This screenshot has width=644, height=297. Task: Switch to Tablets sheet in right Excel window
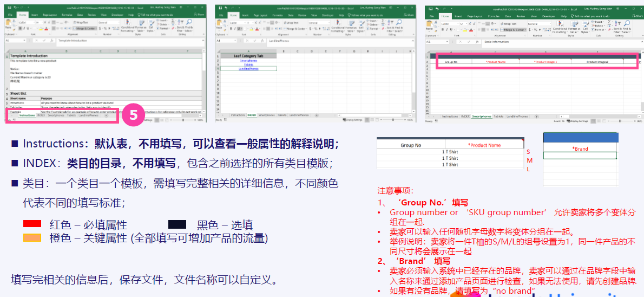[498, 117]
